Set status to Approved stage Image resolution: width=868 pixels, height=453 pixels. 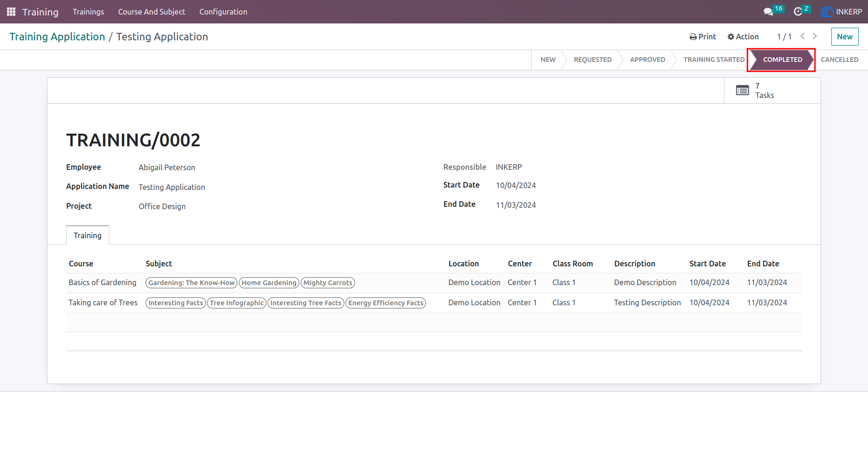647,60
